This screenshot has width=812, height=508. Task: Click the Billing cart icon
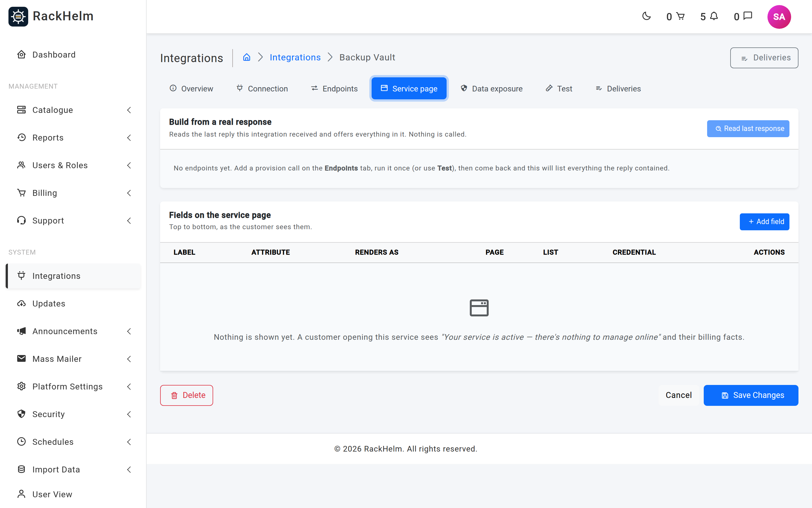tap(21, 193)
